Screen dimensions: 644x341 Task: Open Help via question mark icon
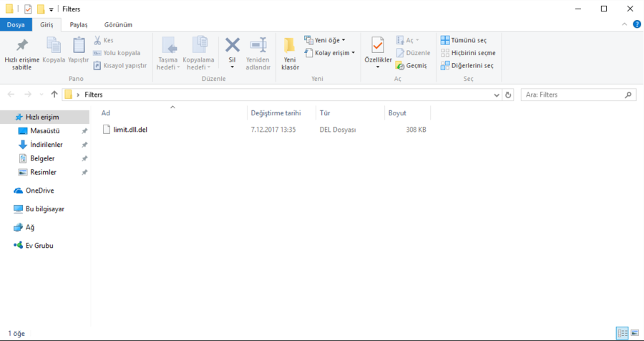pos(637,24)
